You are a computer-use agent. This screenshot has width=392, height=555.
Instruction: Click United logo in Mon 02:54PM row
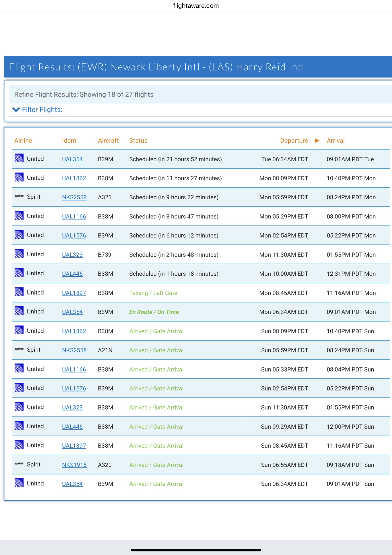(x=19, y=234)
